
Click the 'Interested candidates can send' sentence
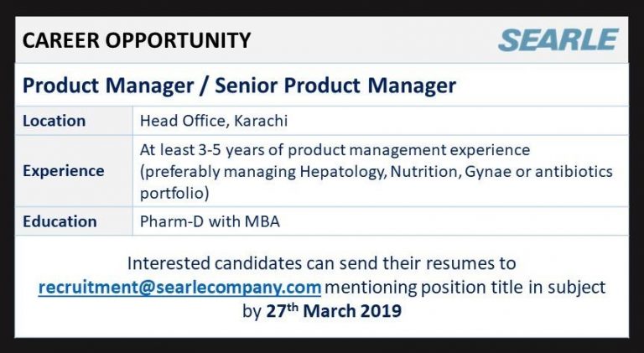(x=322, y=264)
